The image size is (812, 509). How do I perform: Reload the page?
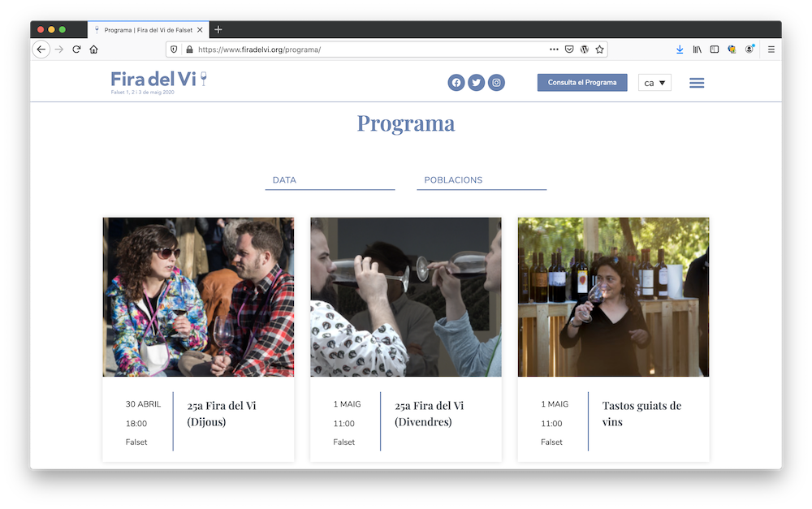pyautogui.click(x=76, y=50)
